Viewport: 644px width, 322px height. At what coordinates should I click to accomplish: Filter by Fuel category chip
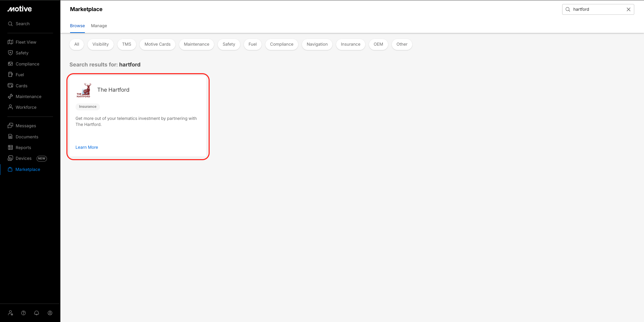click(x=253, y=44)
